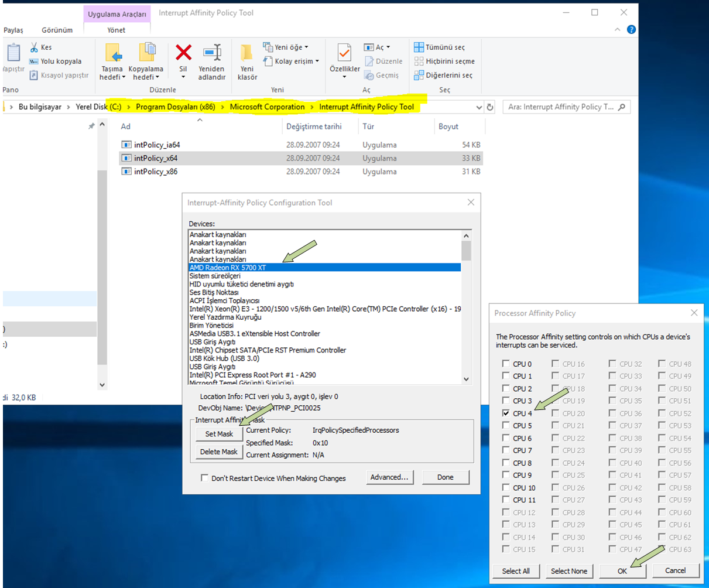The image size is (709, 588).
Task: Click Select None in Processor Affinity Policy
Action: [569, 571]
